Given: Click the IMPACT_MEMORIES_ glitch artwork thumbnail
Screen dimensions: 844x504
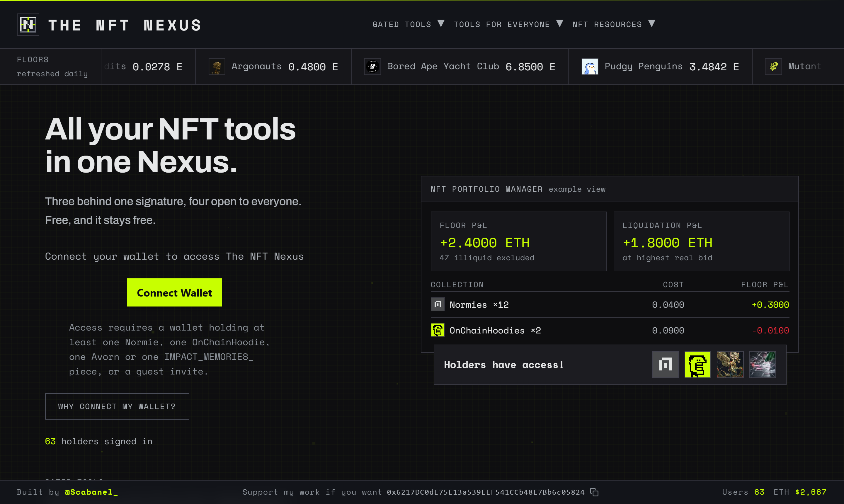Looking at the screenshot, I should click(x=762, y=365).
